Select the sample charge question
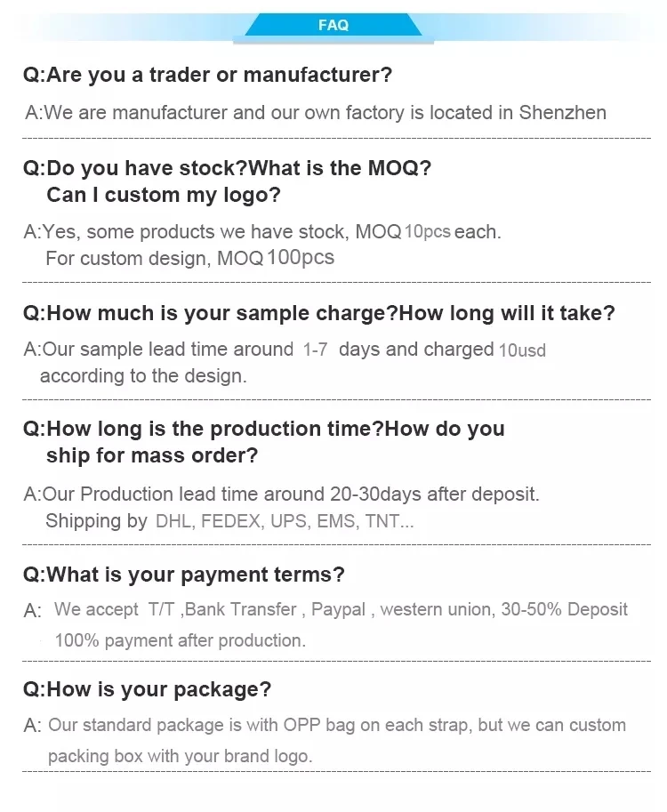This screenshot has width=667, height=812. 318,313
